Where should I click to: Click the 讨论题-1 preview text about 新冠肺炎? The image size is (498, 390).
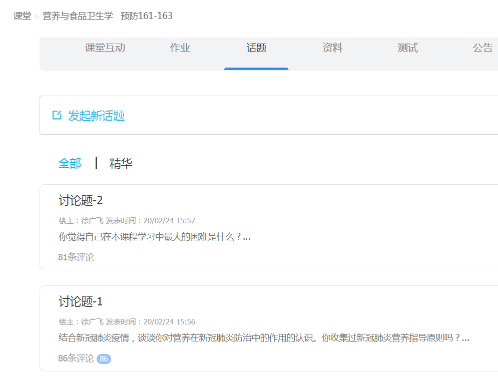coord(264,338)
